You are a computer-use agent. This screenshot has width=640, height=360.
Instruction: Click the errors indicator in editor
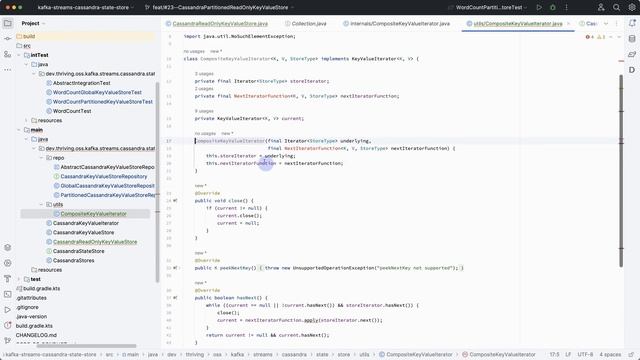[x=590, y=37]
